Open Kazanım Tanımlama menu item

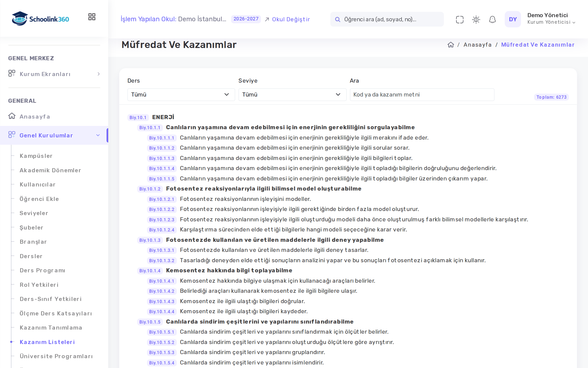coord(51,328)
